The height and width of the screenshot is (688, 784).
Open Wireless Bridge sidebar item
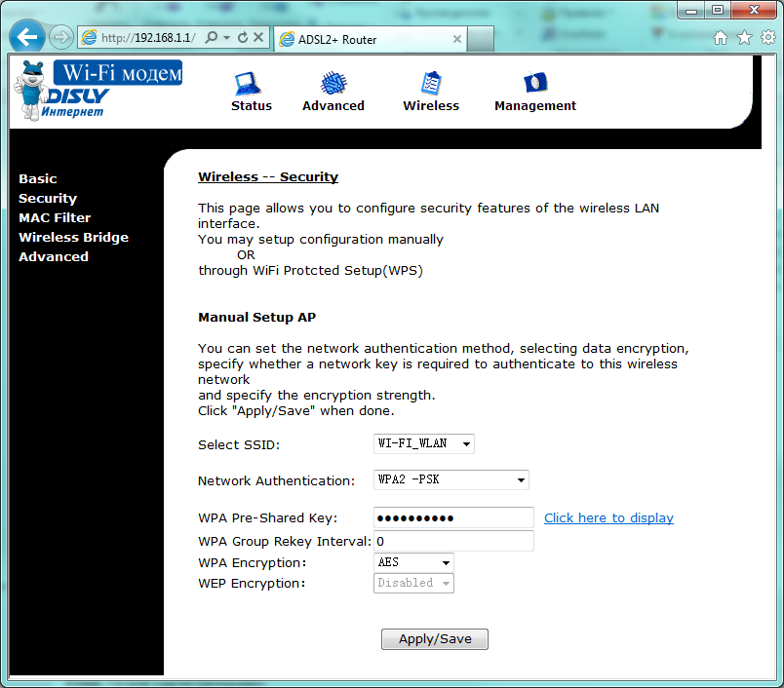[x=73, y=237]
